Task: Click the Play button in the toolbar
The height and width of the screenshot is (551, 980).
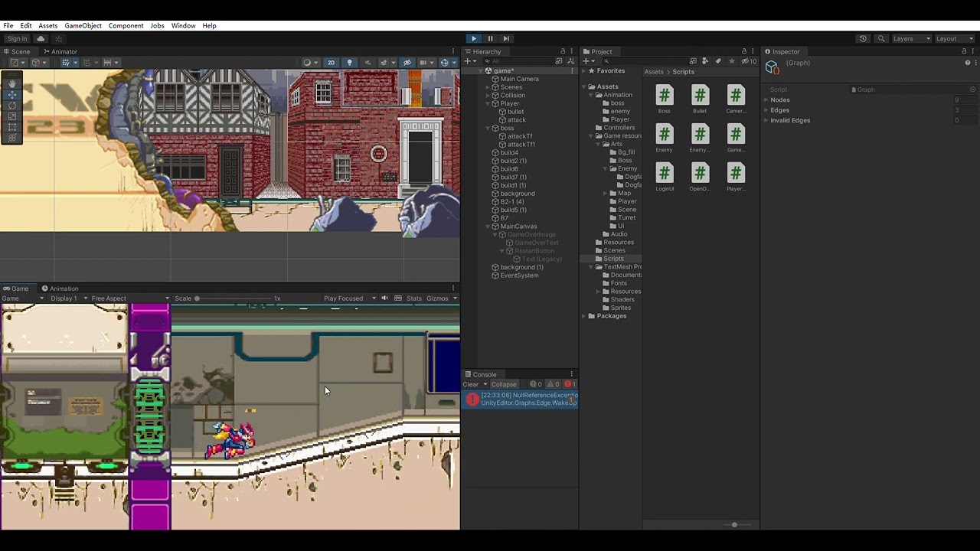Action: 474,38
